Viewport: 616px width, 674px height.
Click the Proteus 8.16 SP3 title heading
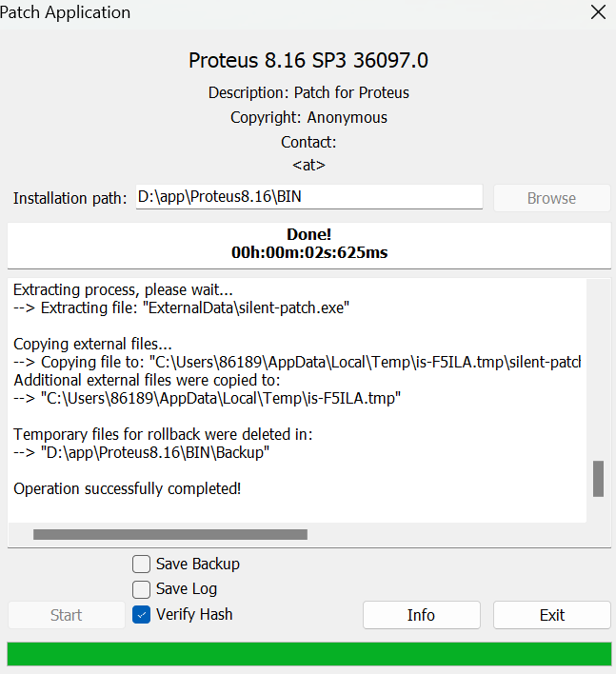pos(308,60)
